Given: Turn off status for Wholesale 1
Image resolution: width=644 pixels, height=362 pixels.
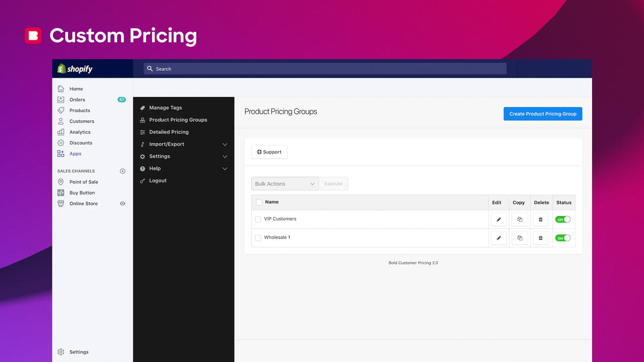Looking at the screenshot, I should 563,238.
